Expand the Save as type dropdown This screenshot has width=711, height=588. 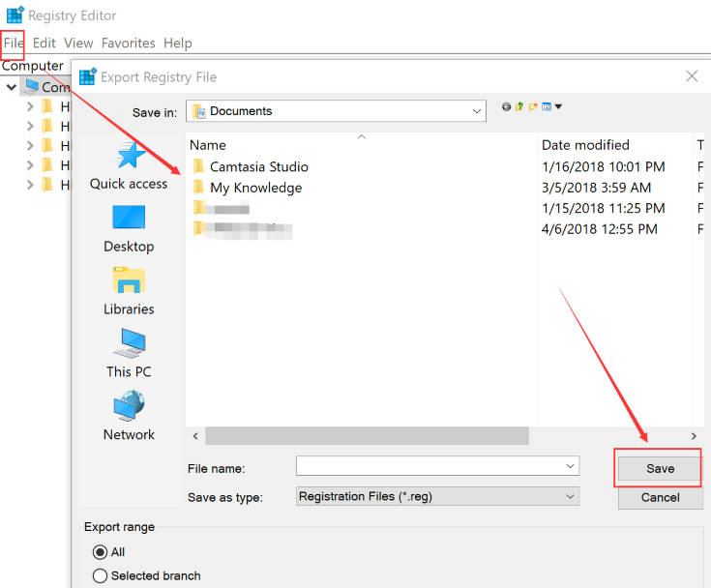[570, 496]
